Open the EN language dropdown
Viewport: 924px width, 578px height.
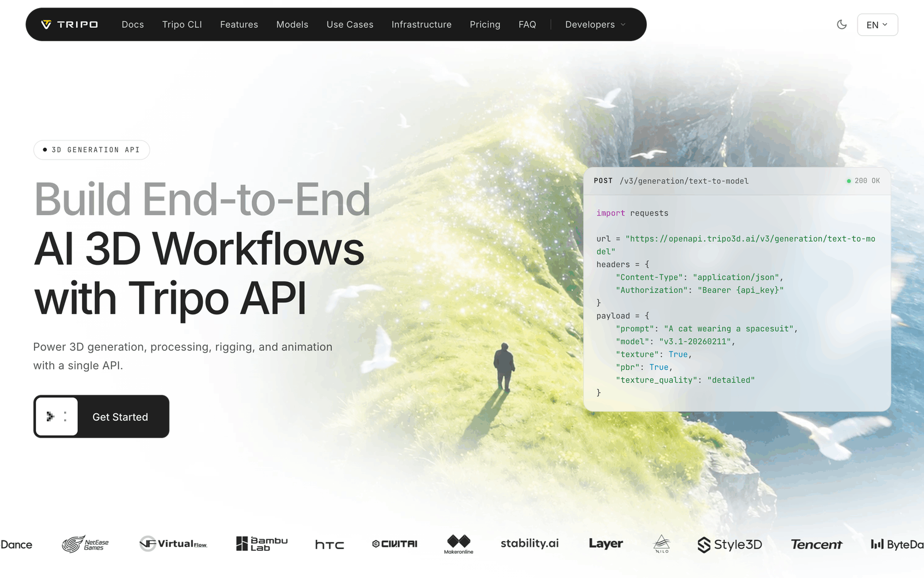(877, 25)
